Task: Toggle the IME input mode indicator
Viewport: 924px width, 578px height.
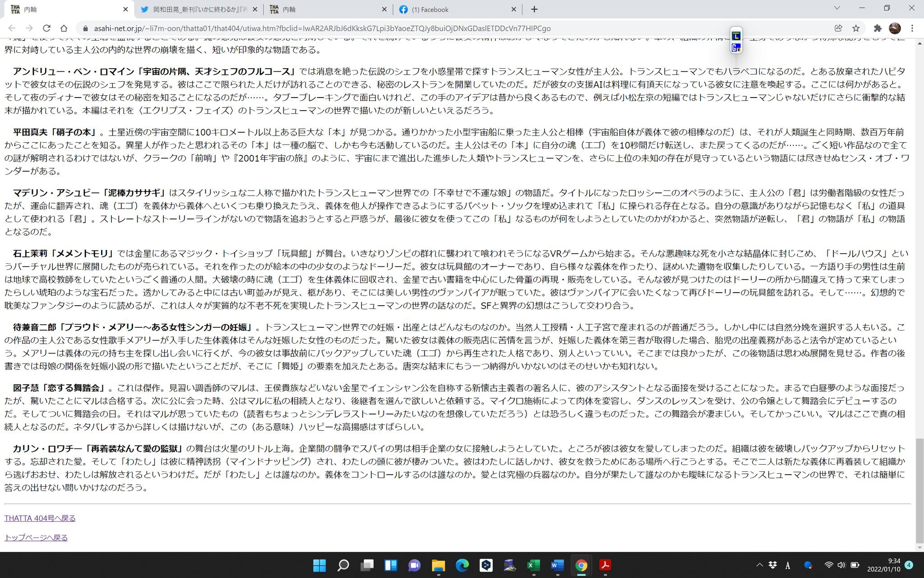Action: point(788,565)
